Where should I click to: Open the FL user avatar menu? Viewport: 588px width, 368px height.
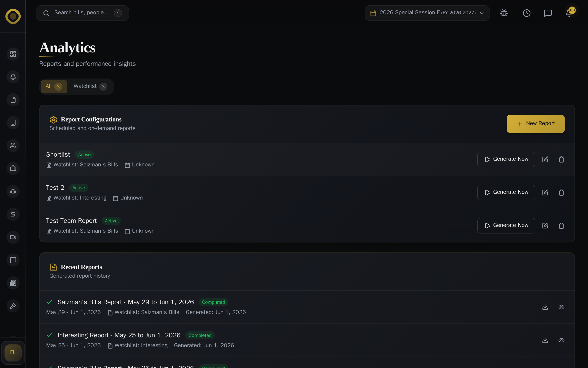[13, 352]
